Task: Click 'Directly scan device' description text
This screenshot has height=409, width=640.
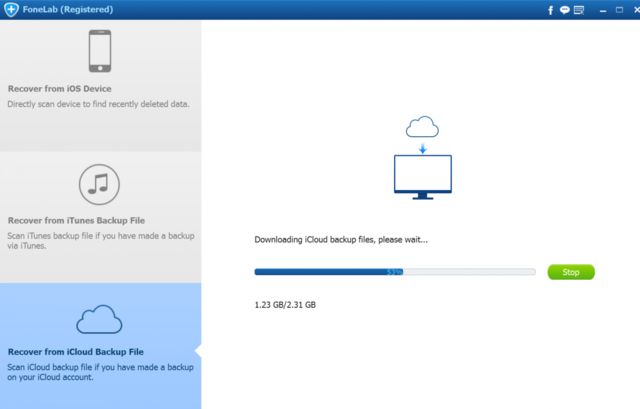Action: tap(98, 104)
